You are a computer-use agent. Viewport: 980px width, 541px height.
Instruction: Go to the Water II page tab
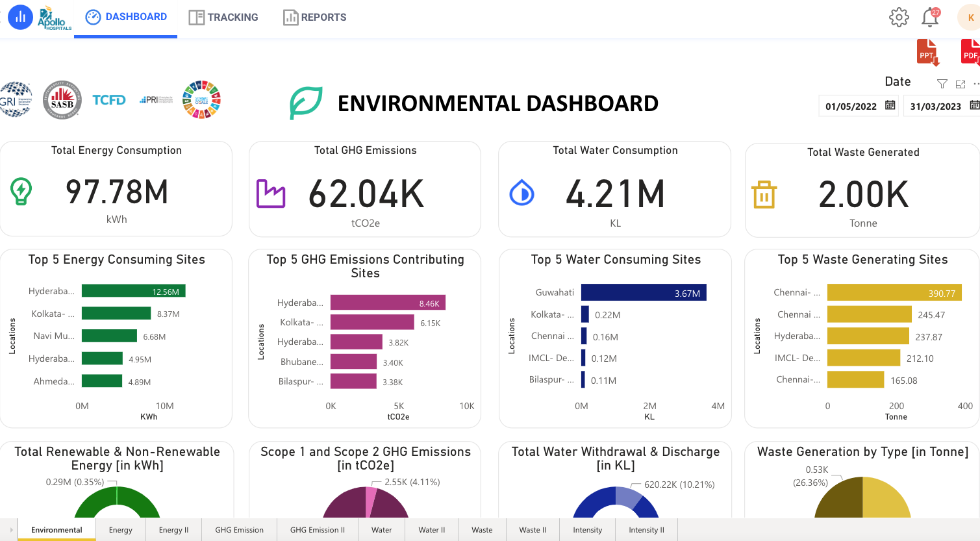coord(431,530)
